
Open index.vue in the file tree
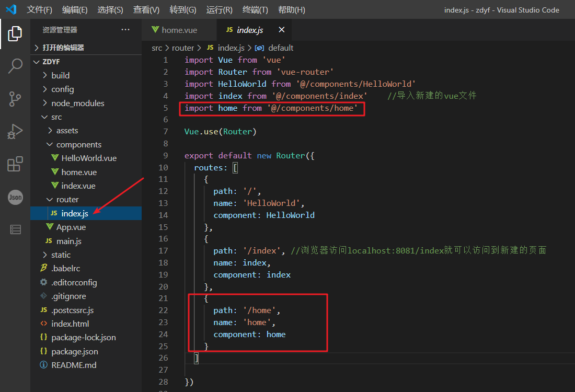[86, 186]
